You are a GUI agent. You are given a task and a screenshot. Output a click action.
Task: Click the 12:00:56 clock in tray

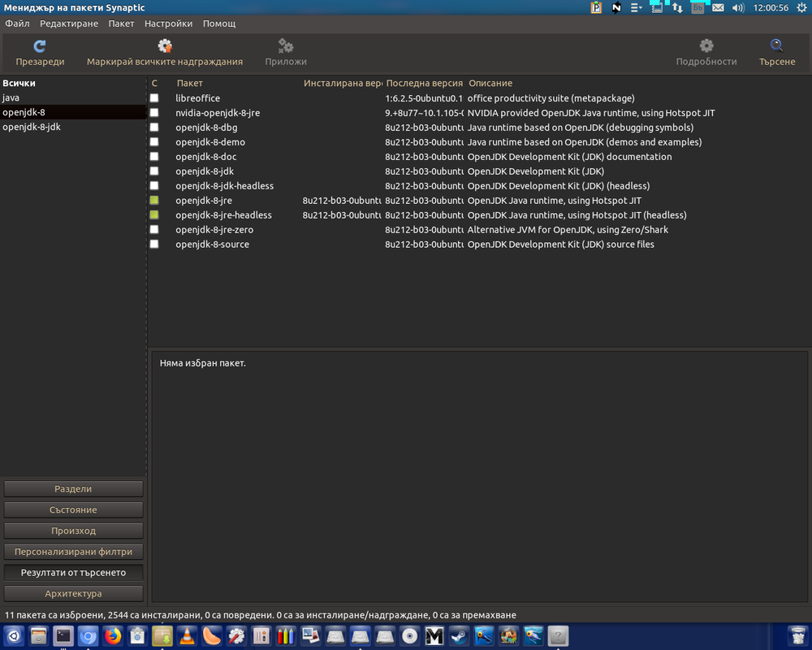[771, 8]
